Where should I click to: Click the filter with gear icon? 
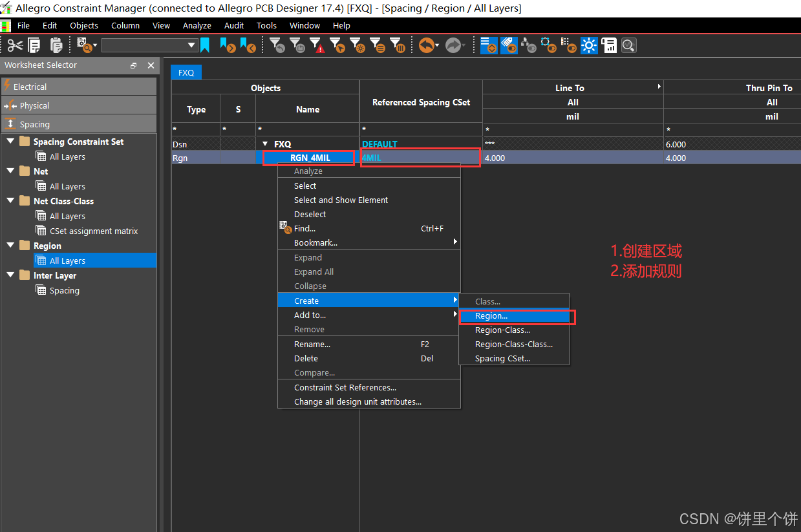(x=358, y=45)
